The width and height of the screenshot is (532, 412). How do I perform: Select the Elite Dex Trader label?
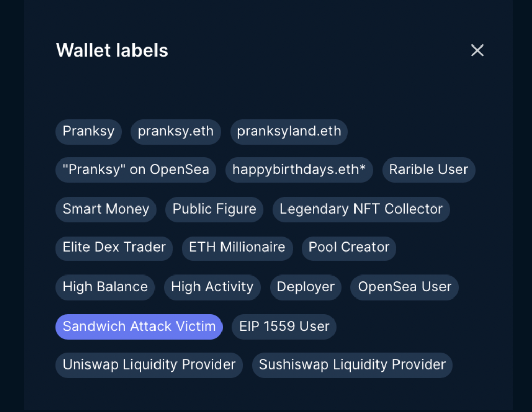click(114, 248)
